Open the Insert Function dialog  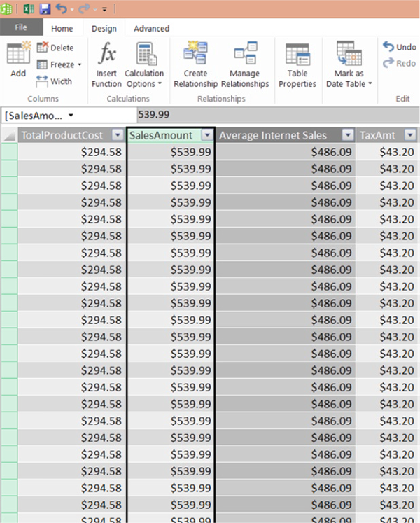[x=106, y=64]
